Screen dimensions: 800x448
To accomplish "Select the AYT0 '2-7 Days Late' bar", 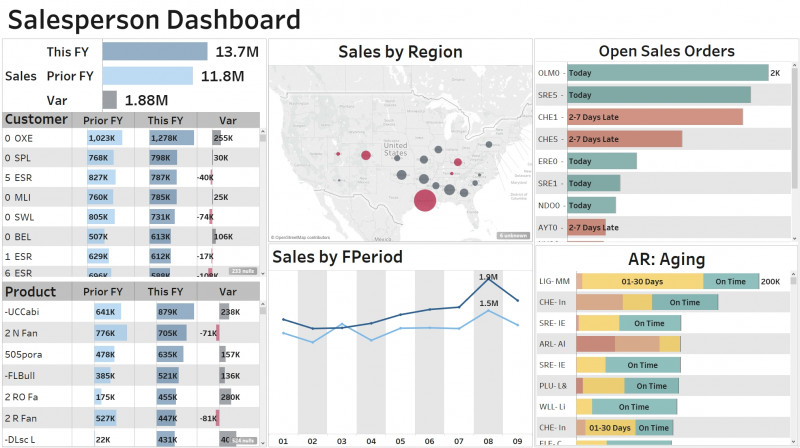I will coord(586,227).
